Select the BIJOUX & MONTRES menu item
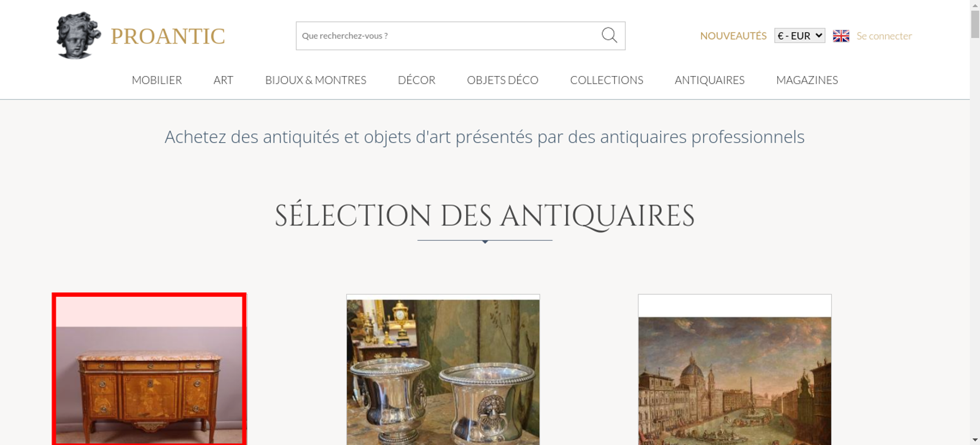The width and height of the screenshot is (980, 445). coord(316,80)
